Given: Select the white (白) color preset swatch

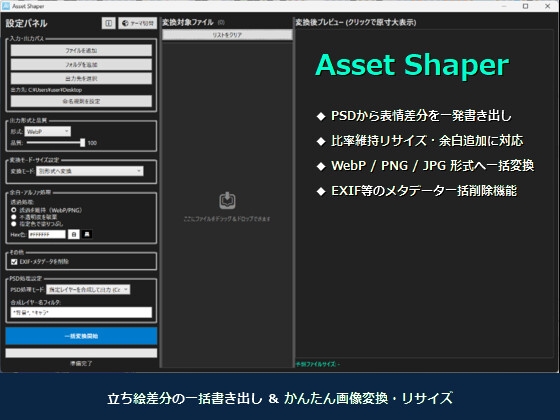Looking at the screenshot, I should [74, 234].
